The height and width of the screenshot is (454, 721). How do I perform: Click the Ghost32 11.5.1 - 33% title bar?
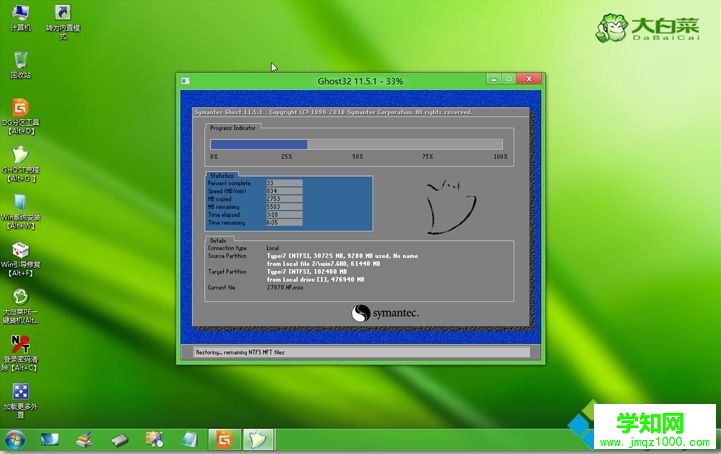click(x=360, y=81)
